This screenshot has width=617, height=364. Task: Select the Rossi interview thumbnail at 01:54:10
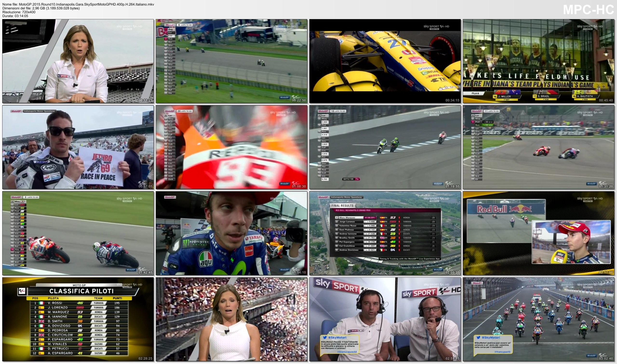coord(232,233)
